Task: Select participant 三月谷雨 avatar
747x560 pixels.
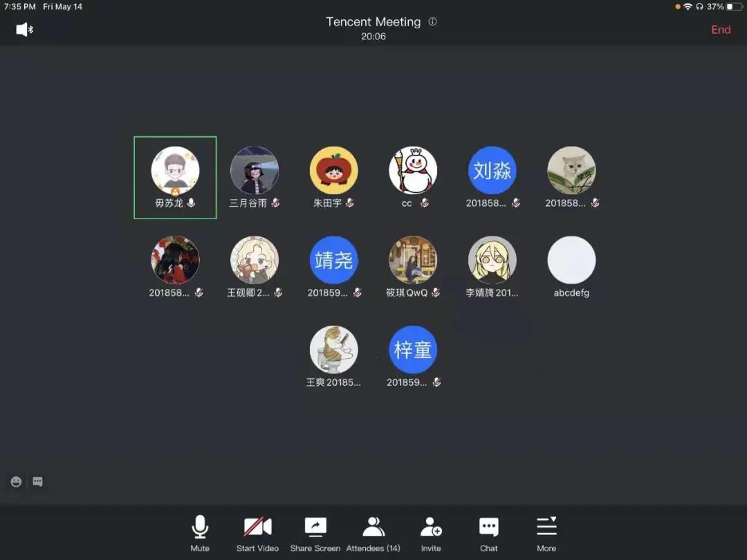Action: click(x=255, y=171)
